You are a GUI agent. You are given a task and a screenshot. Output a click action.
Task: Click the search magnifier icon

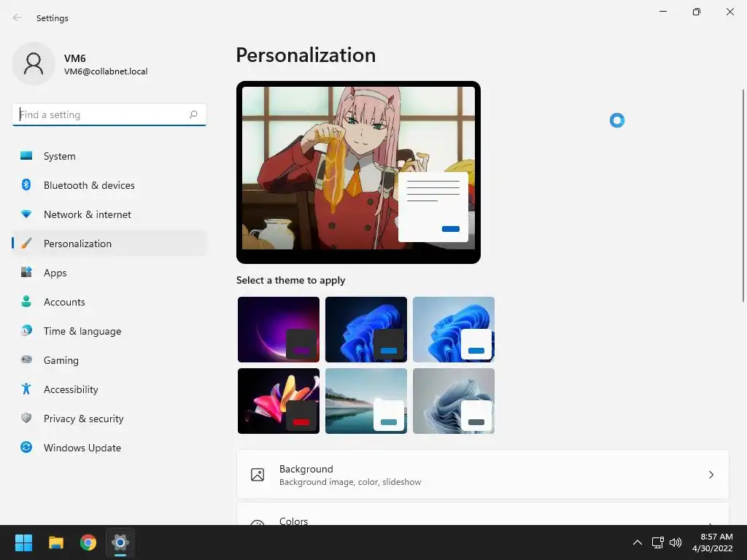point(193,114)
